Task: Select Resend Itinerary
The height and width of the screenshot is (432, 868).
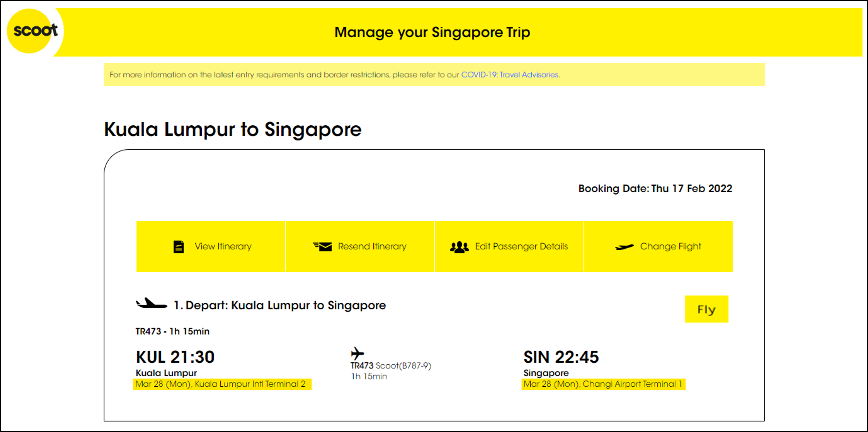Action: tap(372, 246)
